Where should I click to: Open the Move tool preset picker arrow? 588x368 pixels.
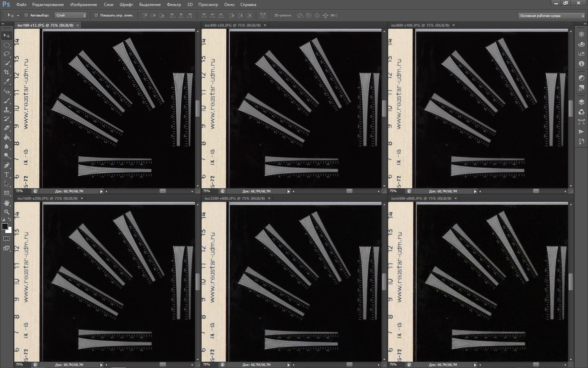18,15
